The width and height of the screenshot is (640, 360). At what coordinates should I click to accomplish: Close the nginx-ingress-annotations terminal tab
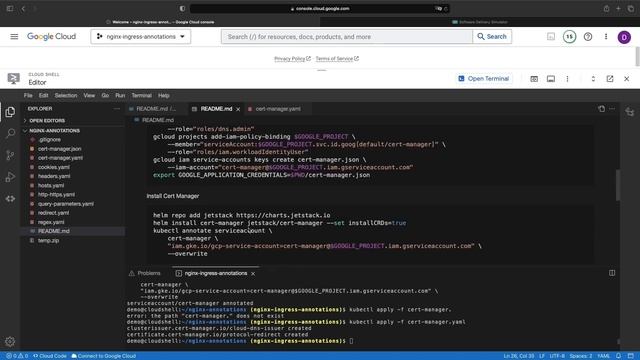tap(253, 273)
